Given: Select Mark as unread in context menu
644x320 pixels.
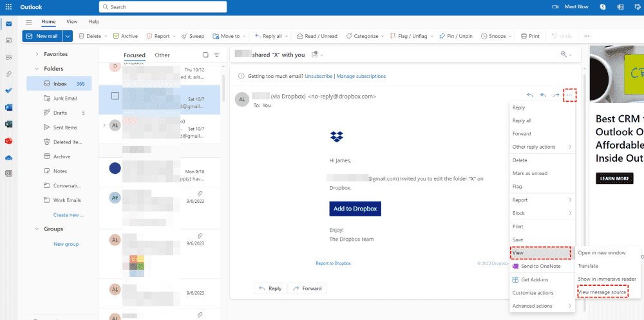Looking at the screenshot, I should coord(529,174).
